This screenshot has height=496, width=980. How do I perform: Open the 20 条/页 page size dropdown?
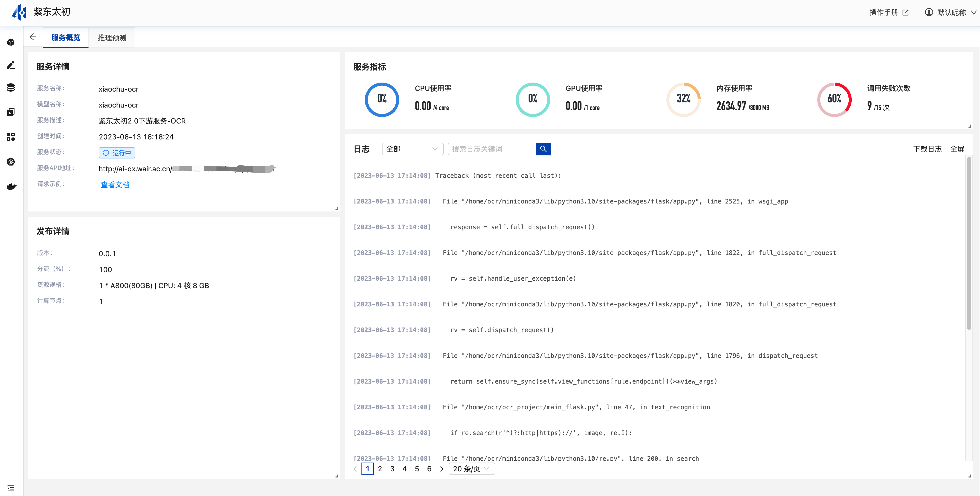click(x=472, y=468)
